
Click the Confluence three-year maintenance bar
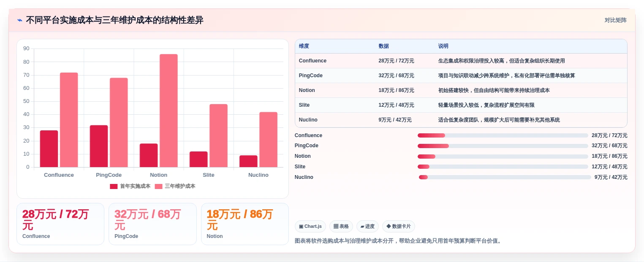69,120
